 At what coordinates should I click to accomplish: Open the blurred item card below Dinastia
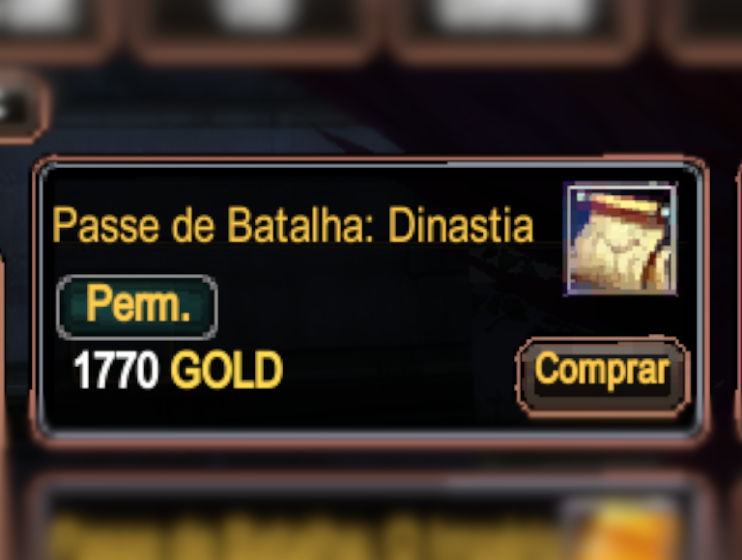pyautogui.click(x=370, y=518)
